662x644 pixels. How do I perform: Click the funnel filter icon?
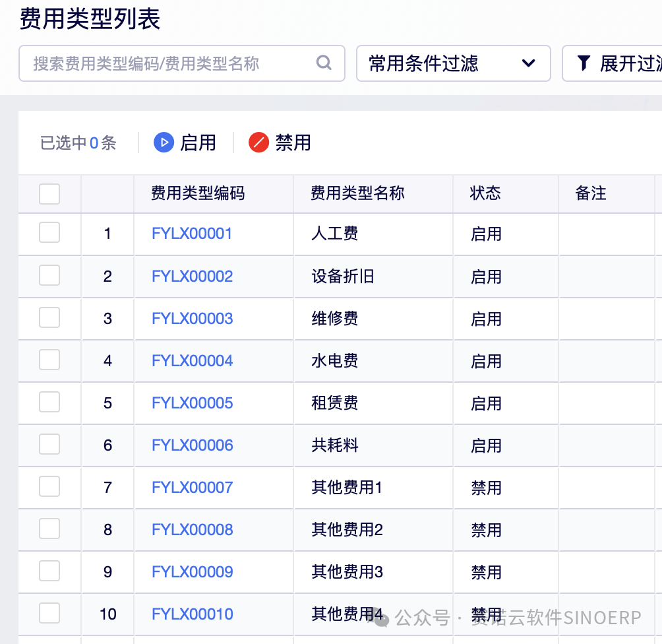click(584, 63)
